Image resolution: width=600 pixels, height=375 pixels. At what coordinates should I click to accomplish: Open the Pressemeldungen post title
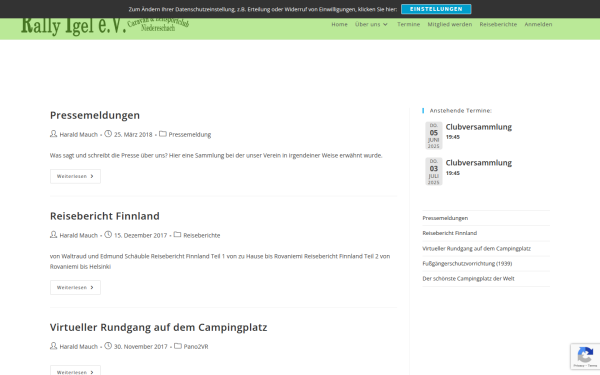[95, 115]
